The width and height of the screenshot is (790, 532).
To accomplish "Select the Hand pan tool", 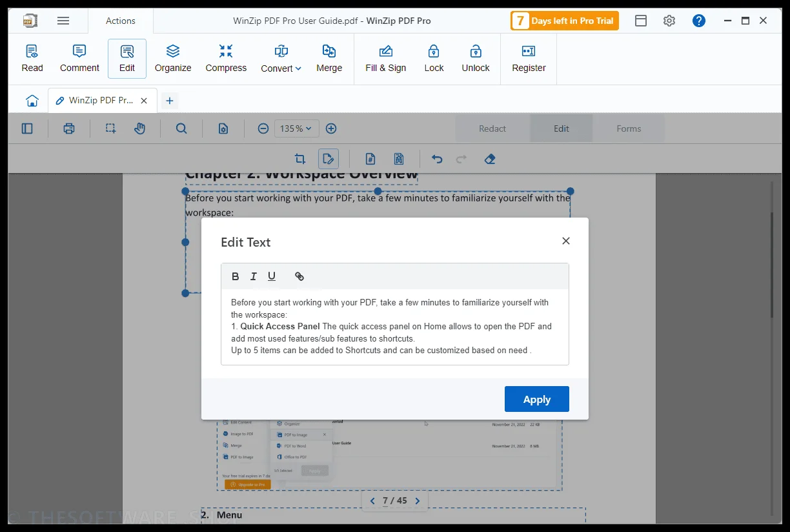I will point(140,128).
